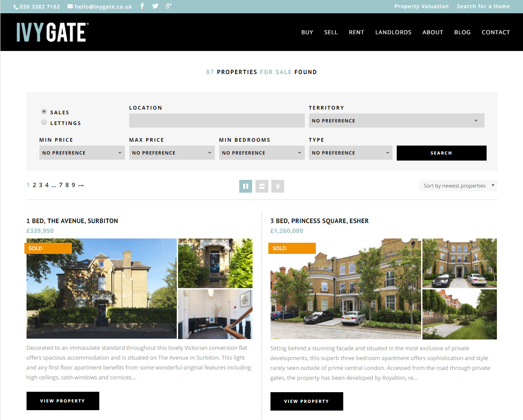
Task: Select the SALES radio button
Action: [44, 111]
